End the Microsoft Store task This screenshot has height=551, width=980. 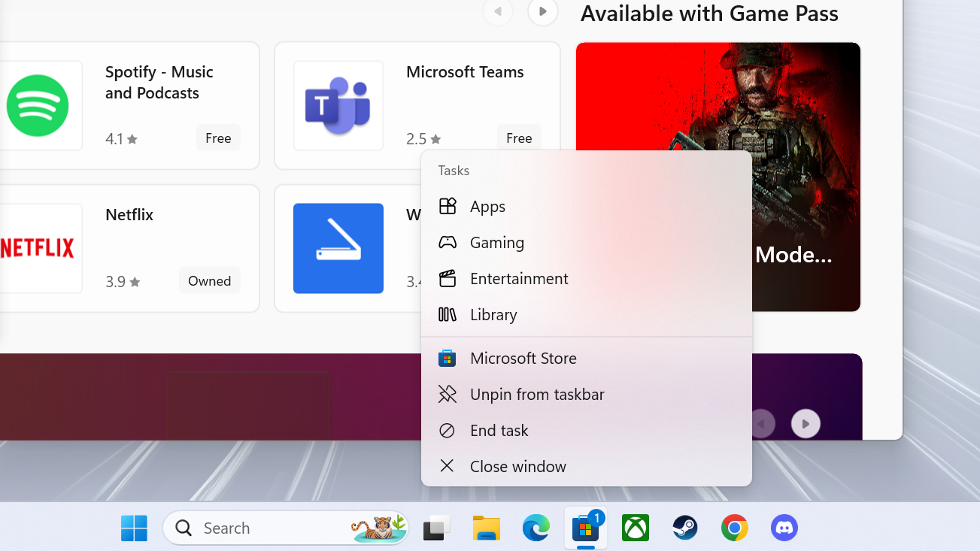[x=499, y=430]
